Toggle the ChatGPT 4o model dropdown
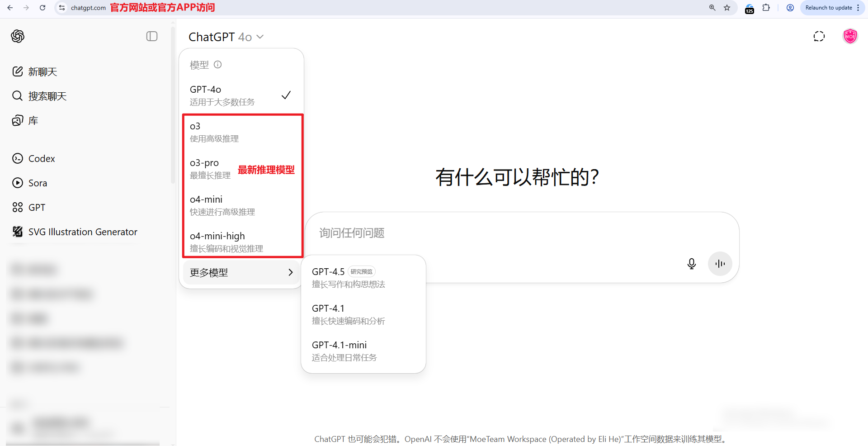The height and width of the screenshot is (446, 868). point(226,37)
